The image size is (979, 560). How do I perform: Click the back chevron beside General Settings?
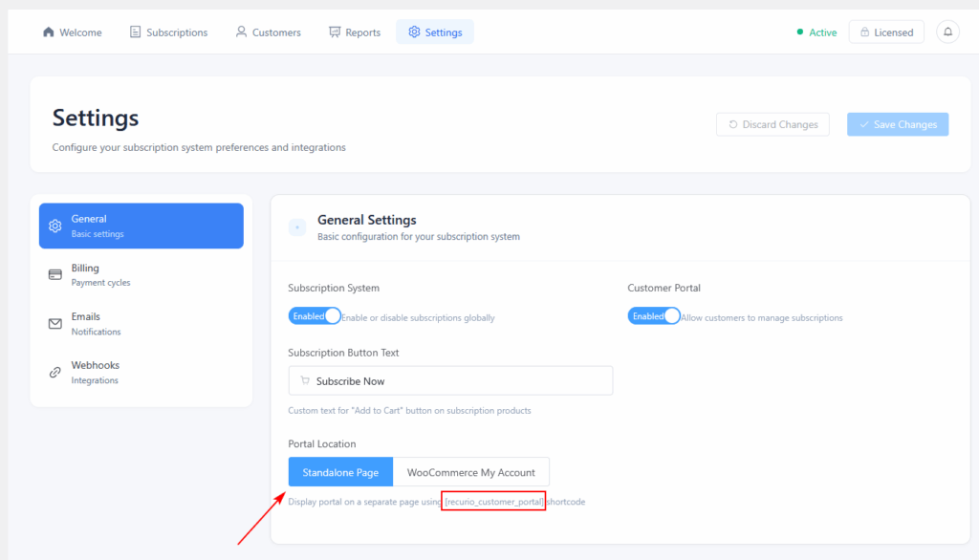click(297, 227)
